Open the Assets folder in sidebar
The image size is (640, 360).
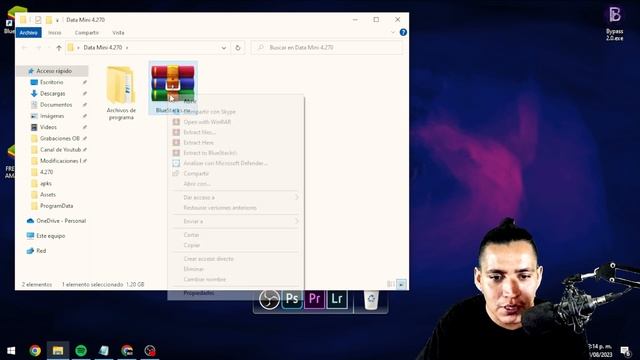click(x=48, y=194)
